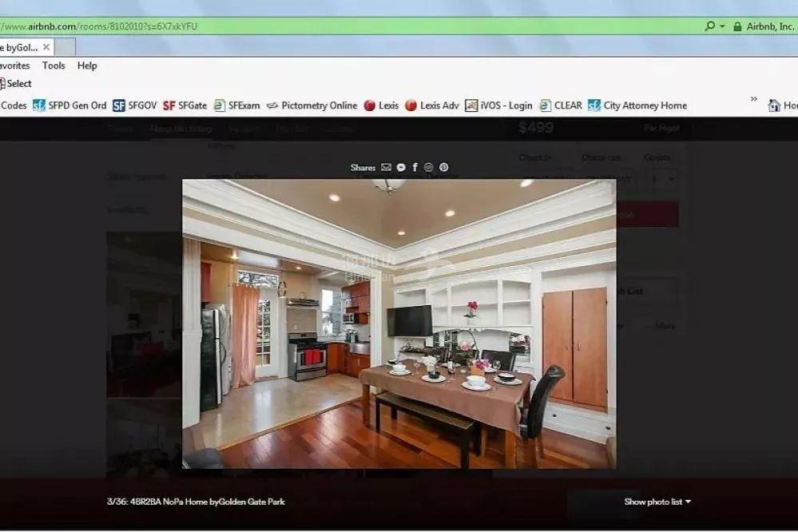798x532 pixels.
Task: Expand the Show photo list dropdown
Action: [657, 502]
